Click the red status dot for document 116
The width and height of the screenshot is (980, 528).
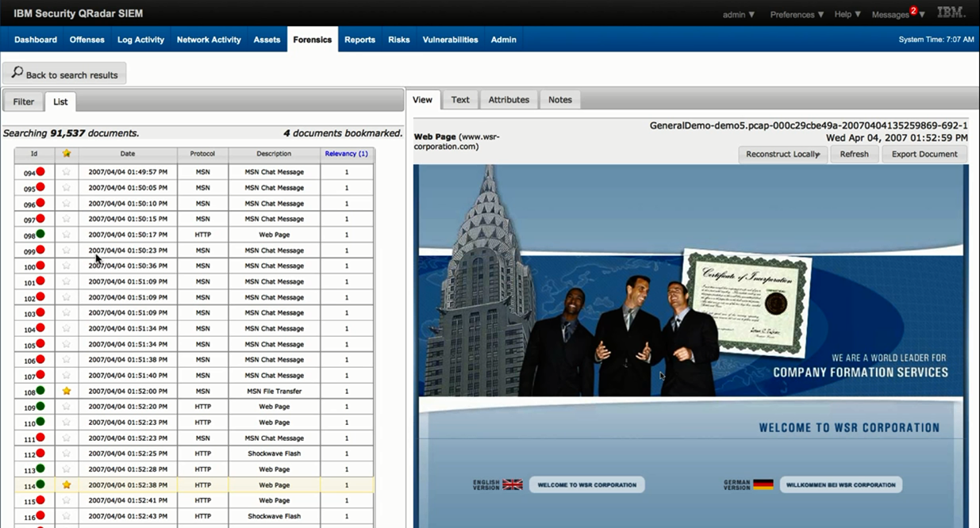40,516
